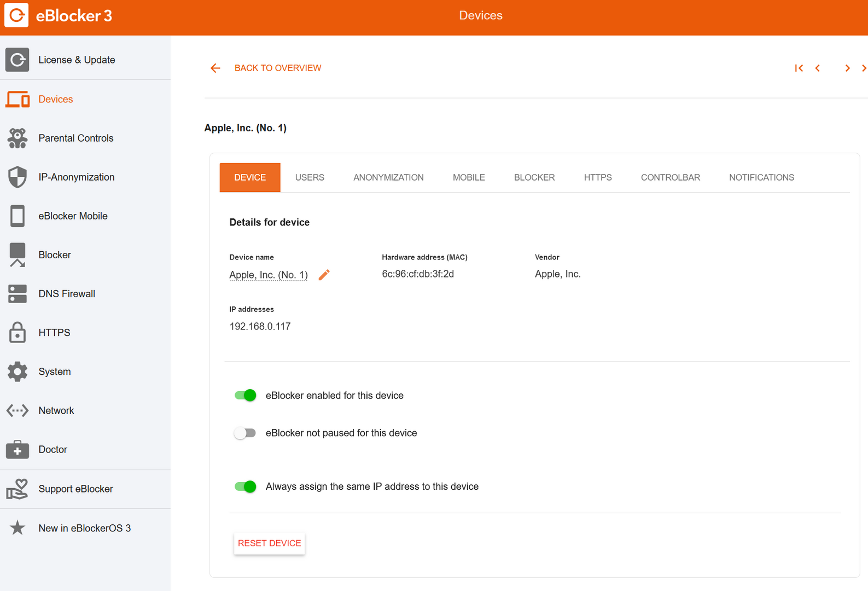Select the DEVICE tab

[250, 177]
